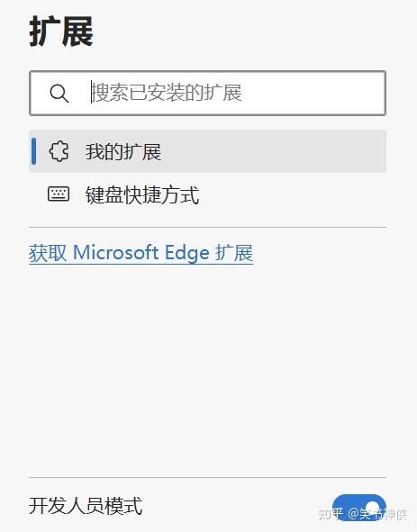Click the empty panel area below the Edge link
Image resolution: width=417 pixels, height=532 pixels.
pyautogui.click(x=207, y=370)
